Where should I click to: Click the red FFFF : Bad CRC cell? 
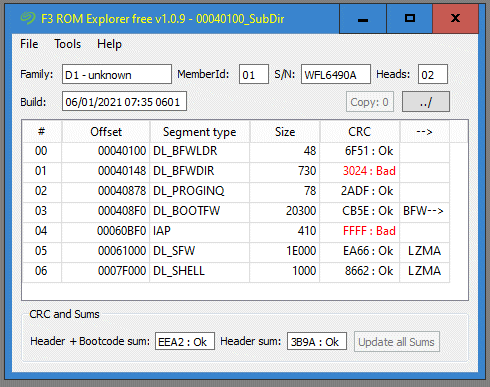click(x=360, y=231)
